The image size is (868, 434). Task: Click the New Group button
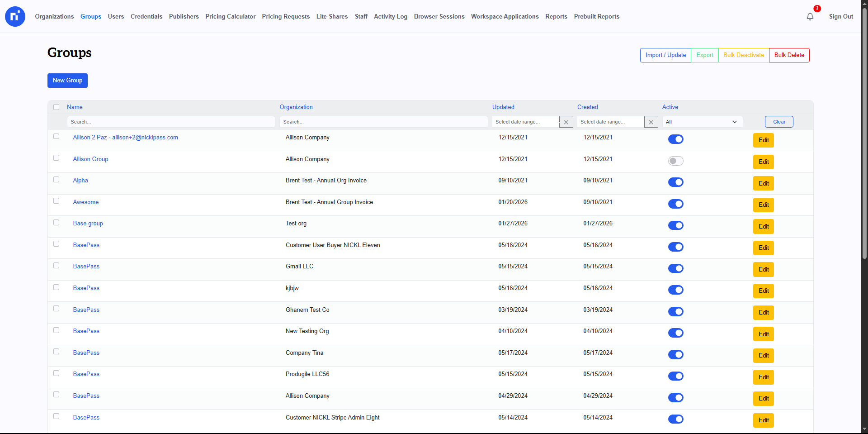(67, 81)
